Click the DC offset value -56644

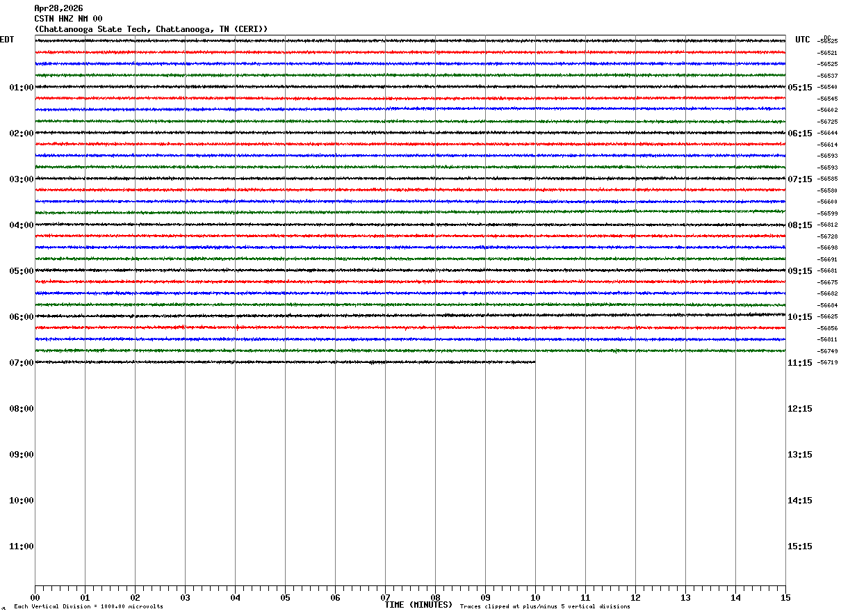pyautogui.click(x=828, y=133)
